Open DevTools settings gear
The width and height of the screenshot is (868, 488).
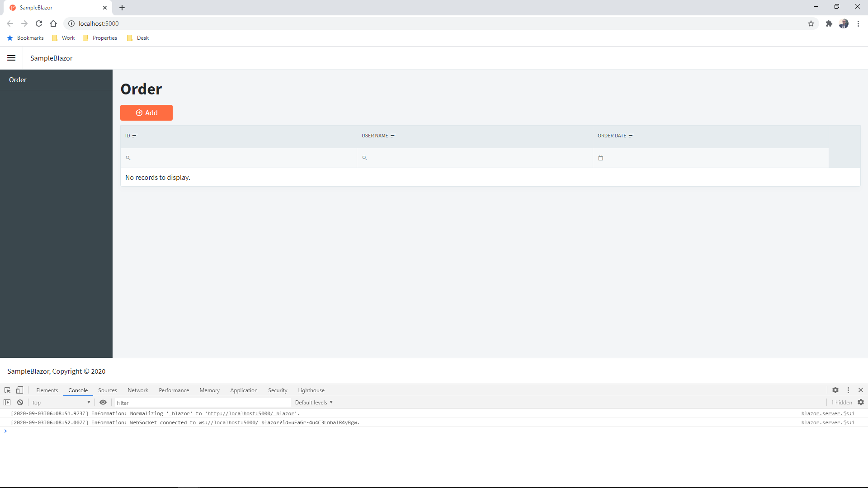click(835, 390)
